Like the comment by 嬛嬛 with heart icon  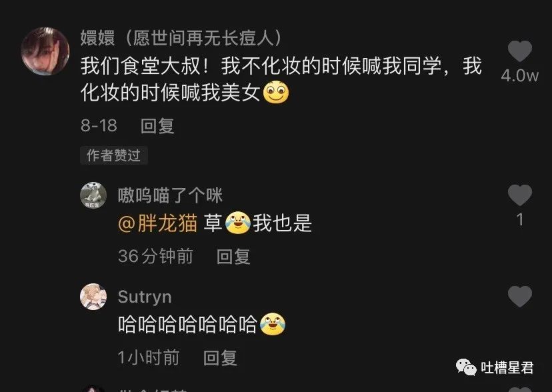pyautogui.click(x=519, y=51)
